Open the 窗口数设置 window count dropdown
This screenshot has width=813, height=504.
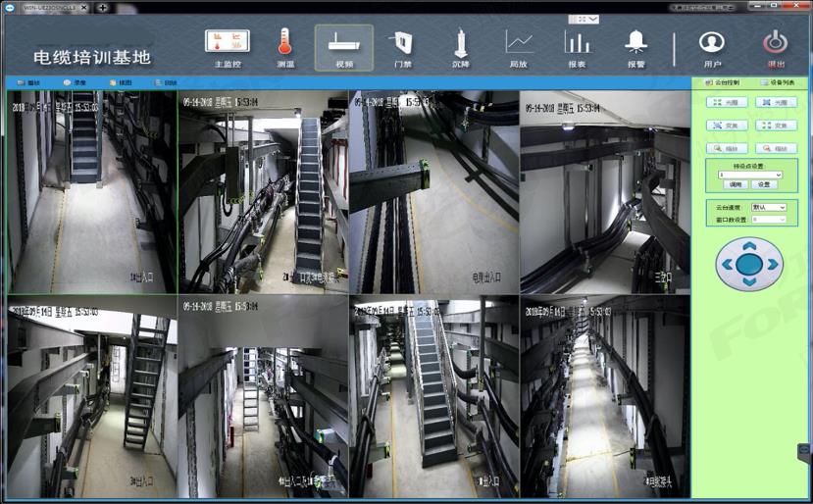pos(769,220)
